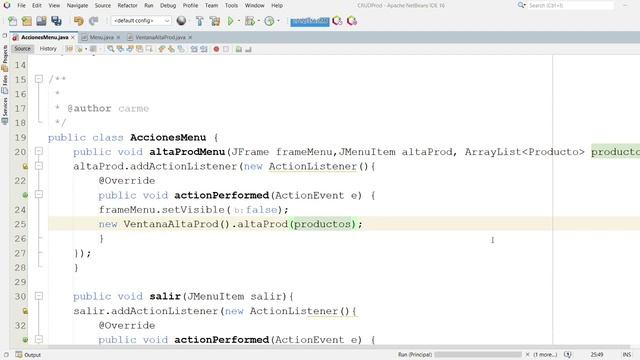This screenshot has width=640, height=360.
Task: Click the Uncomment editor toolbar icon
Action: tap(249, 49)
